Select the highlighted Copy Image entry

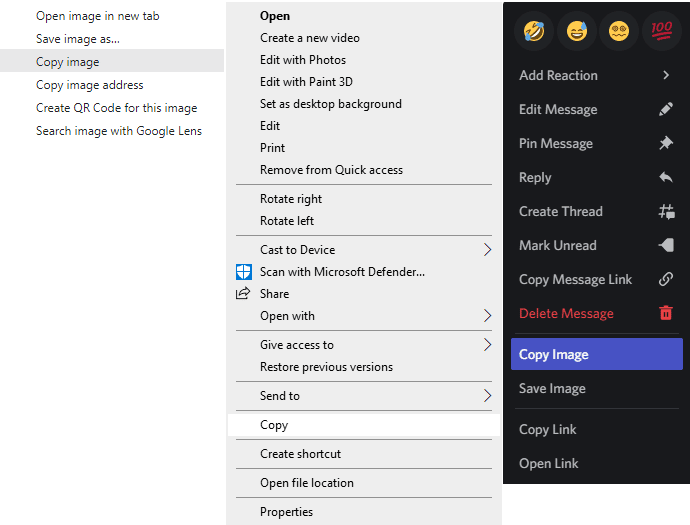[597, 354]
